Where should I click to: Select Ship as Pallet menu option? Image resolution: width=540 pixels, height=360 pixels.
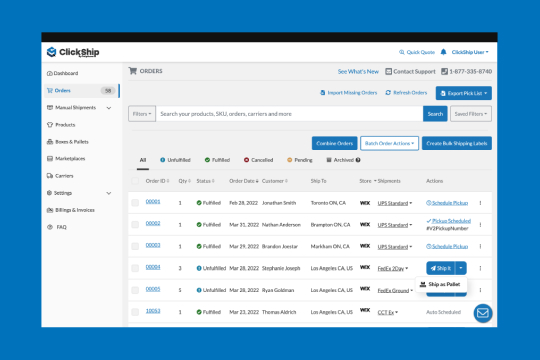pyautogui.click(x=441, y=284)
